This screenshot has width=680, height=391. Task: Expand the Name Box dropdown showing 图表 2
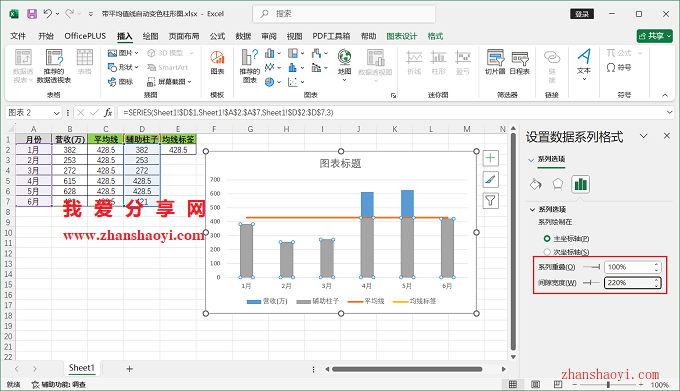(x=56, y=113)
